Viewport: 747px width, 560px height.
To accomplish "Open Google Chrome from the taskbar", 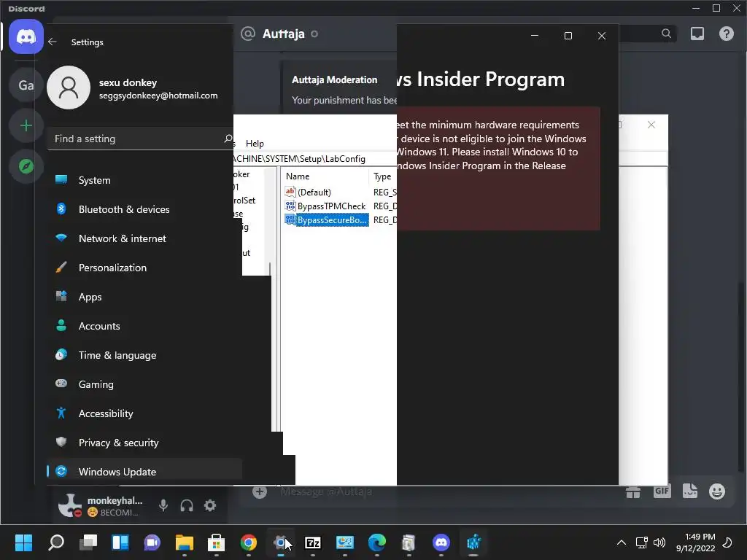I will point(249,542).
